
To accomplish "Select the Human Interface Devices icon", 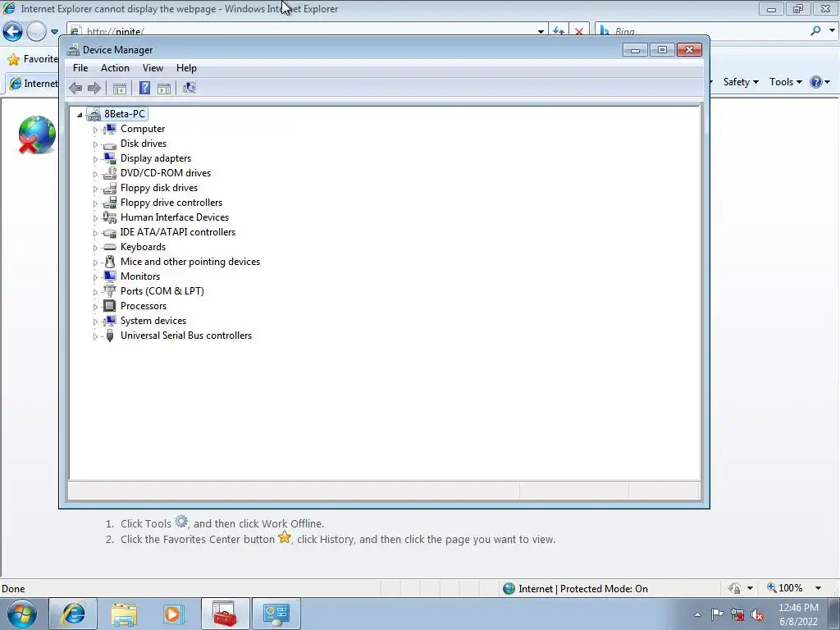I will (109, 217).
